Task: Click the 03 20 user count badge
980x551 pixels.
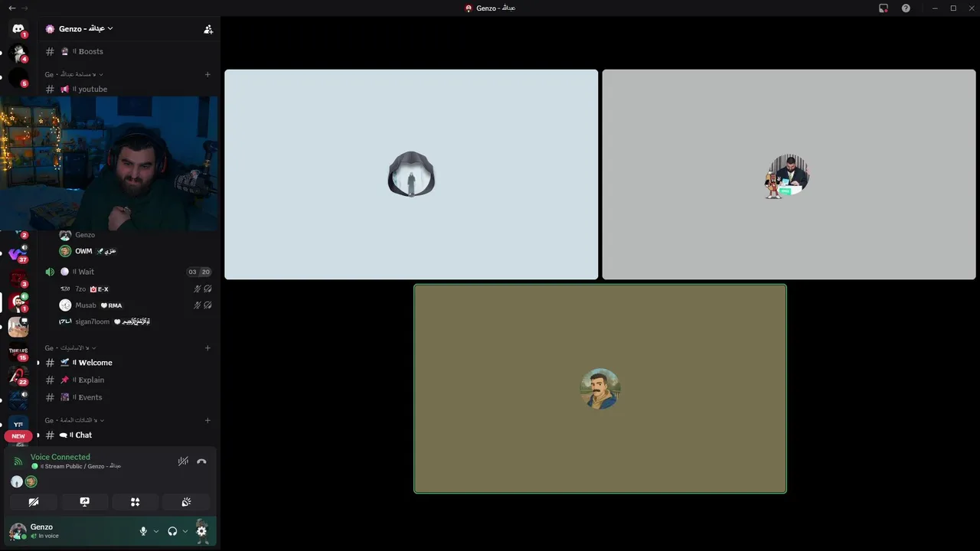Action: tap(199, 272)
